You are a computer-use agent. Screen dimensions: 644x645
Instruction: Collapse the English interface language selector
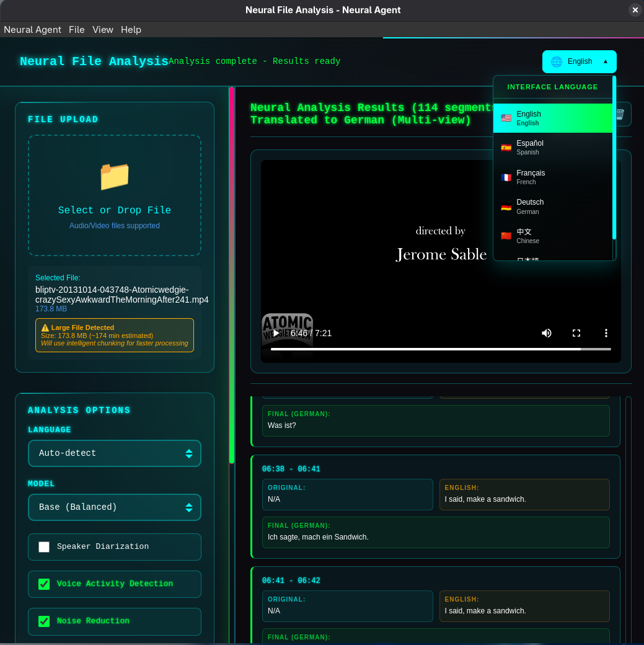579,61
